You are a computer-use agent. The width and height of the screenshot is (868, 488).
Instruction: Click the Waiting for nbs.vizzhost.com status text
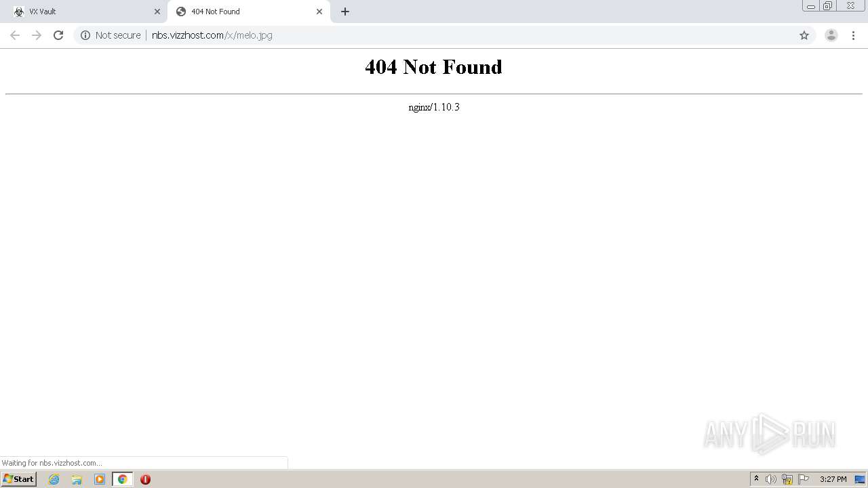click(52, 463)
